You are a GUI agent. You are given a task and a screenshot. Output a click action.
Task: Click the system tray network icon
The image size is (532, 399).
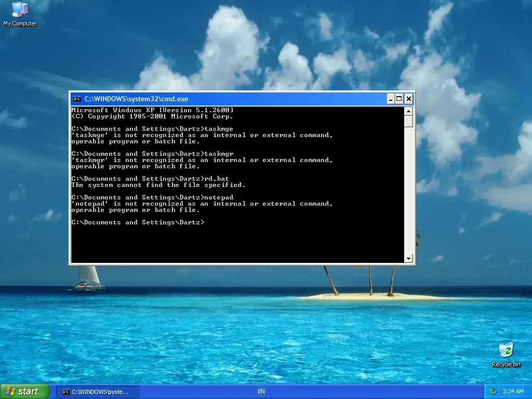(494, 391)
